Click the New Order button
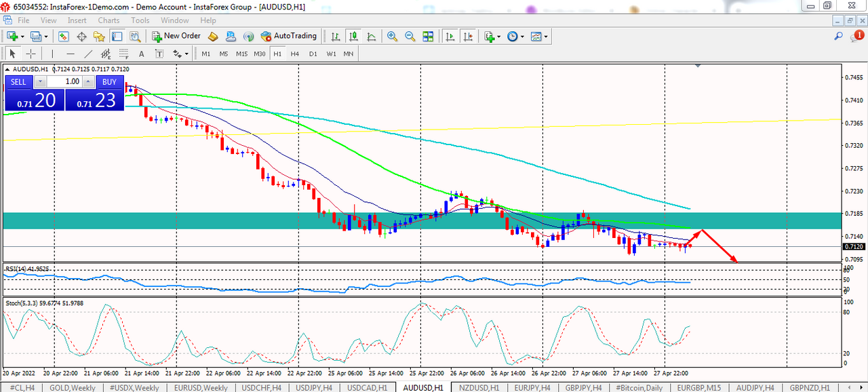The height and width of the screenshot is (392, 868). [x=176, y=36]
